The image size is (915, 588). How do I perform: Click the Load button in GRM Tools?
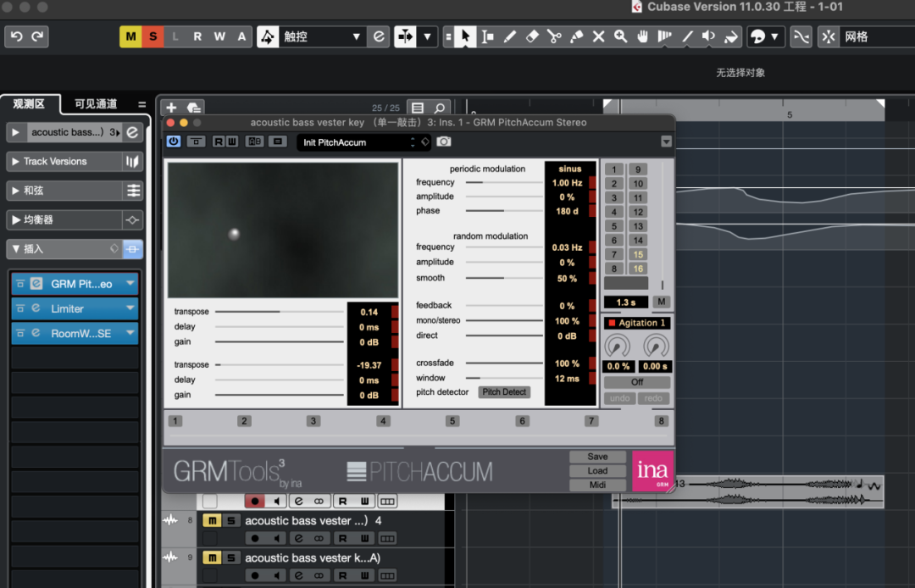click(597, 471)
